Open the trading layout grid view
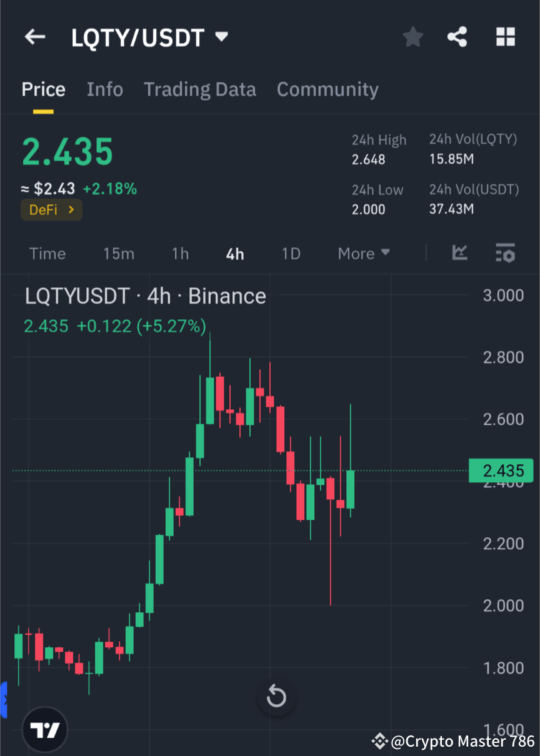 coord(505,37)
